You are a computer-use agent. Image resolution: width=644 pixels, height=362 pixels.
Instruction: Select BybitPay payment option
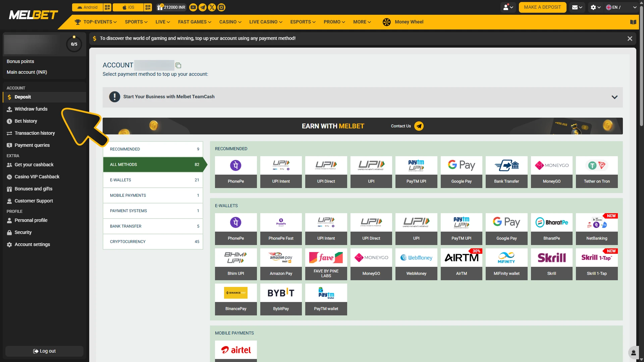click(x=281, y=299)
